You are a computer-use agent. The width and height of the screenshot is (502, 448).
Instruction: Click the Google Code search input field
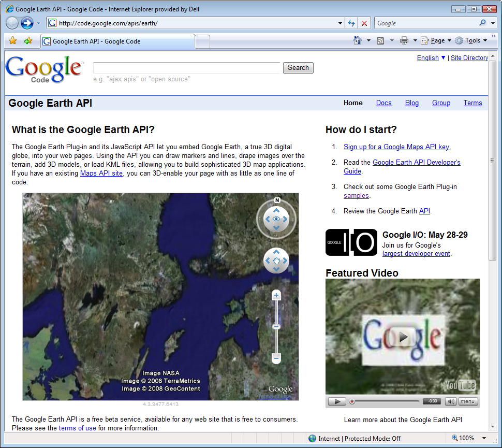click(186, 68)
